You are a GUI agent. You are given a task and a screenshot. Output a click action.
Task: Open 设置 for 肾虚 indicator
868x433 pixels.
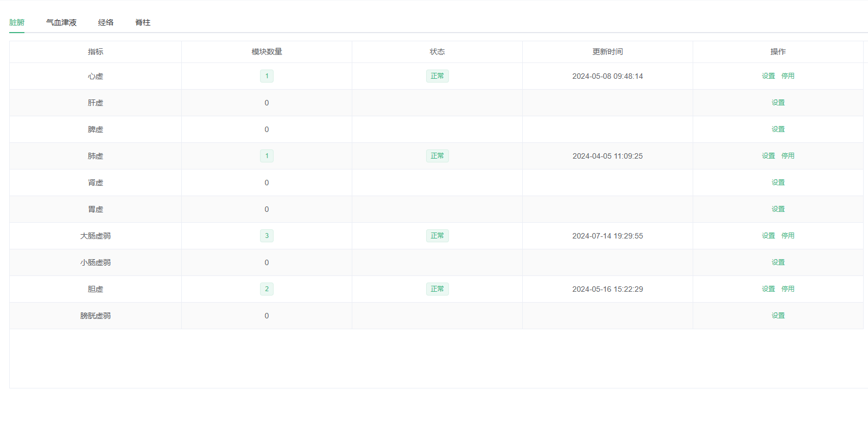pos(778,183)
